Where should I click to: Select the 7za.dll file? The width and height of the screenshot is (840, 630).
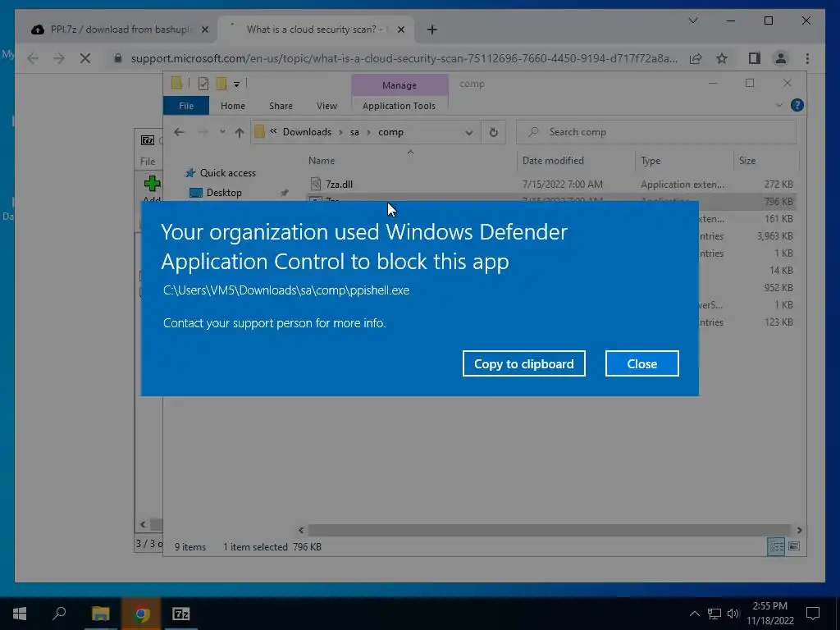click(339, 185)
